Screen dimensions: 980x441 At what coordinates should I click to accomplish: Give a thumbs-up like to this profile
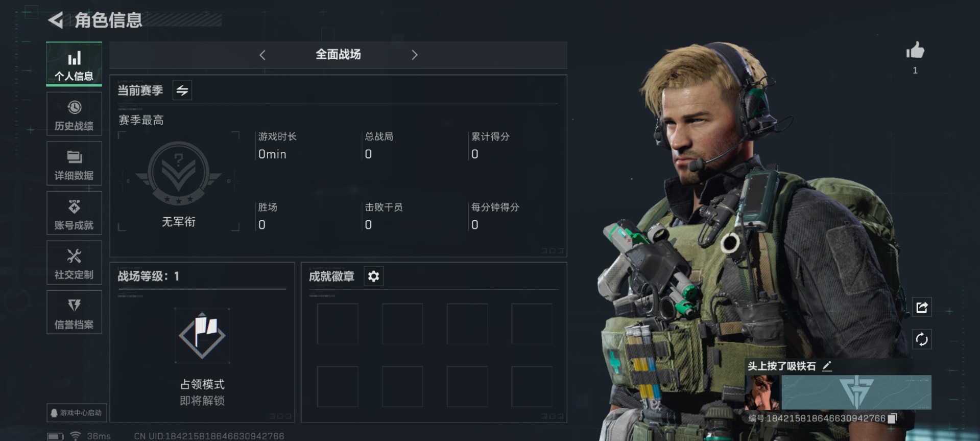(915, 51)
